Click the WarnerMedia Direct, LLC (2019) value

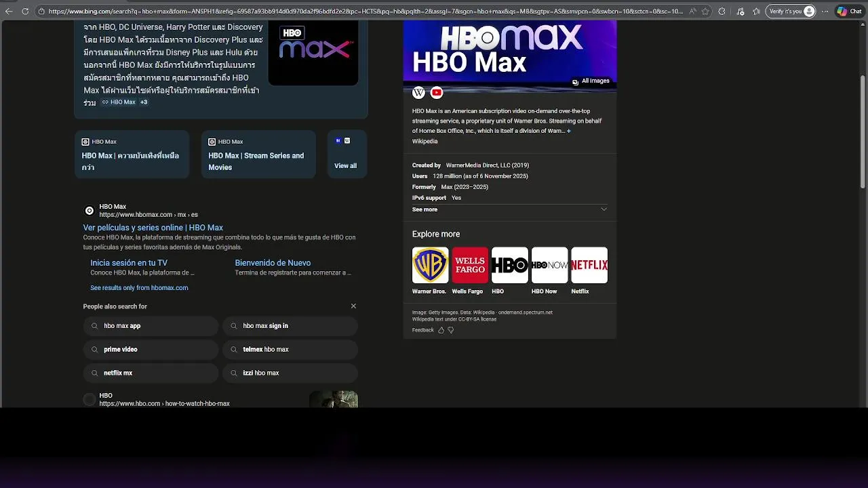click(x=488, y=165)
